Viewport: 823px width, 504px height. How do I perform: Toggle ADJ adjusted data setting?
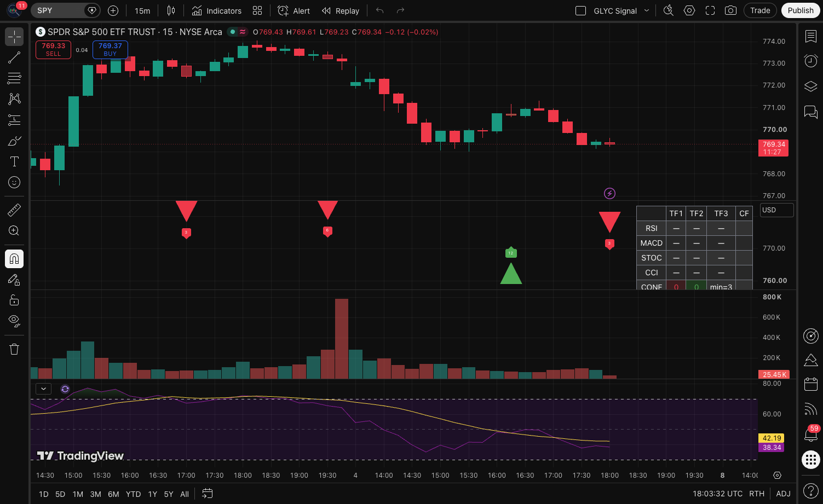point(783,494)
